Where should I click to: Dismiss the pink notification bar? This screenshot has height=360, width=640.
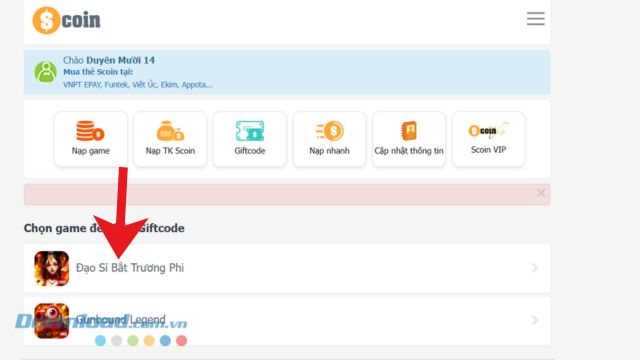tap(541, 193)
